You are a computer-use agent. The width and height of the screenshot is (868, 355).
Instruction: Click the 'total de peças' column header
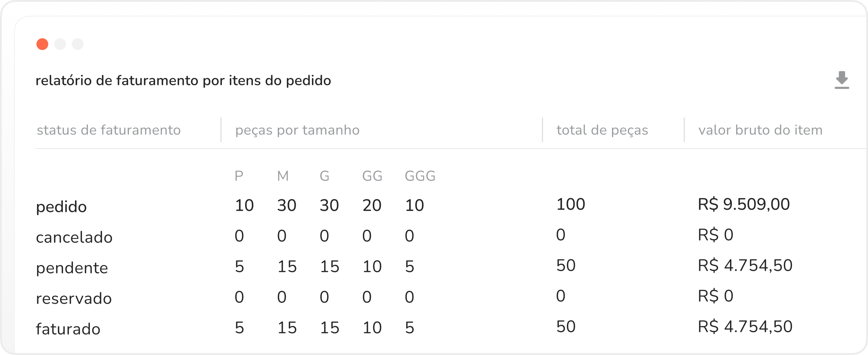[x=602, y=130]
